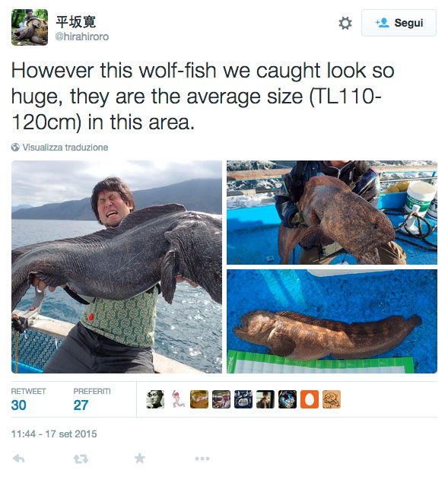Favorite the tweet with star icon
Viewport: 448px width, 483px height.
click(x=140, y=458)
